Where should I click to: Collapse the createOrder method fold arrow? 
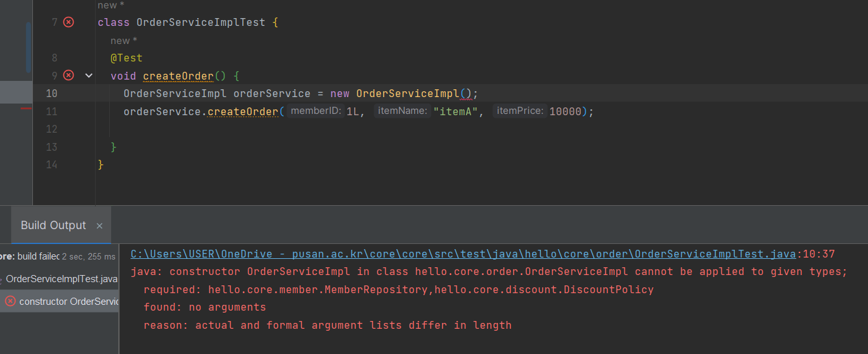[89, 76]
